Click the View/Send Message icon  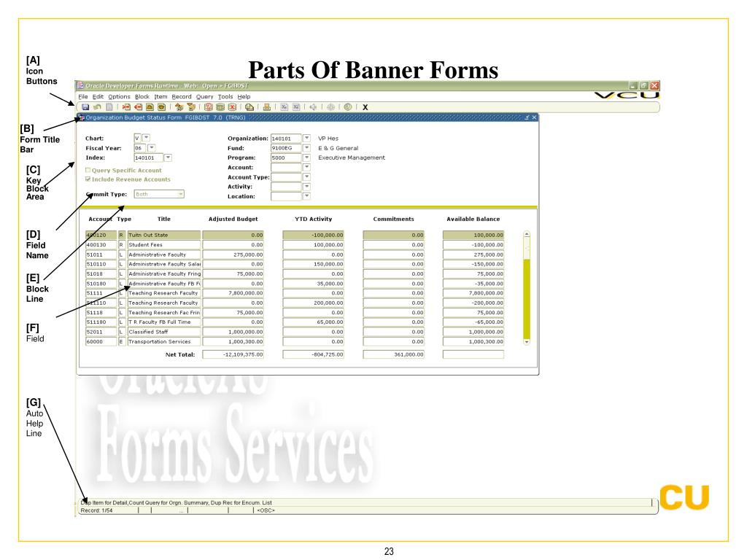click(249, 107)
